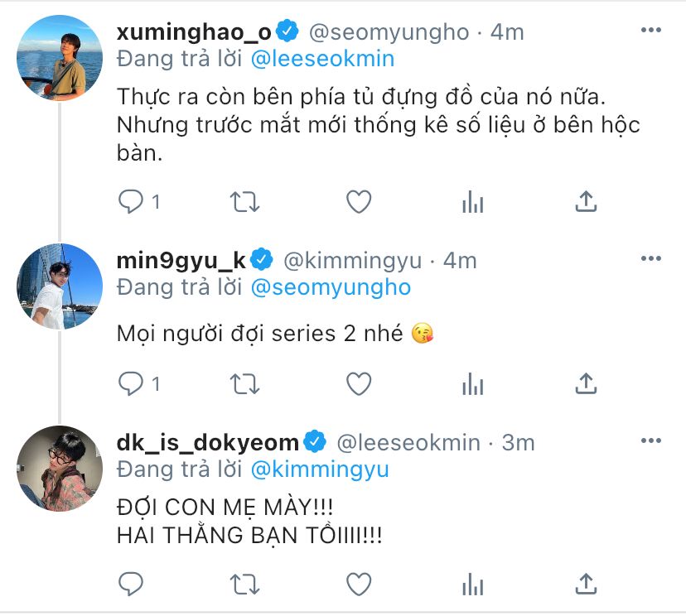Share min9gyu_k's tweet
Screen dimensions: 686x616
pos(586,383)
